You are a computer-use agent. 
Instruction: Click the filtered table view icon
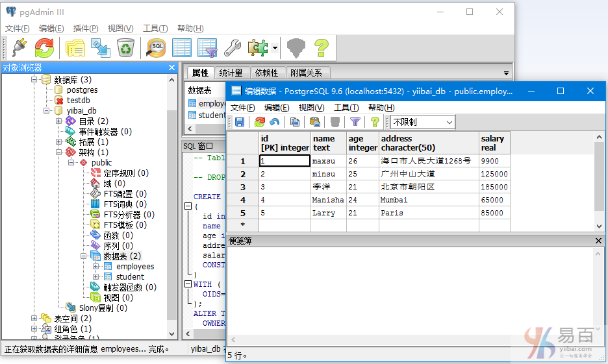tap(207, 47)
